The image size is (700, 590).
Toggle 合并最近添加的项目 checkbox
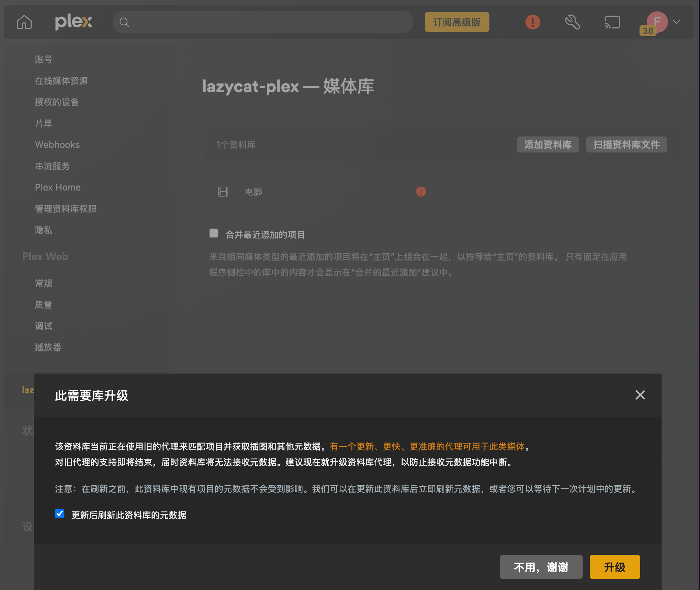tap(214, 233)
